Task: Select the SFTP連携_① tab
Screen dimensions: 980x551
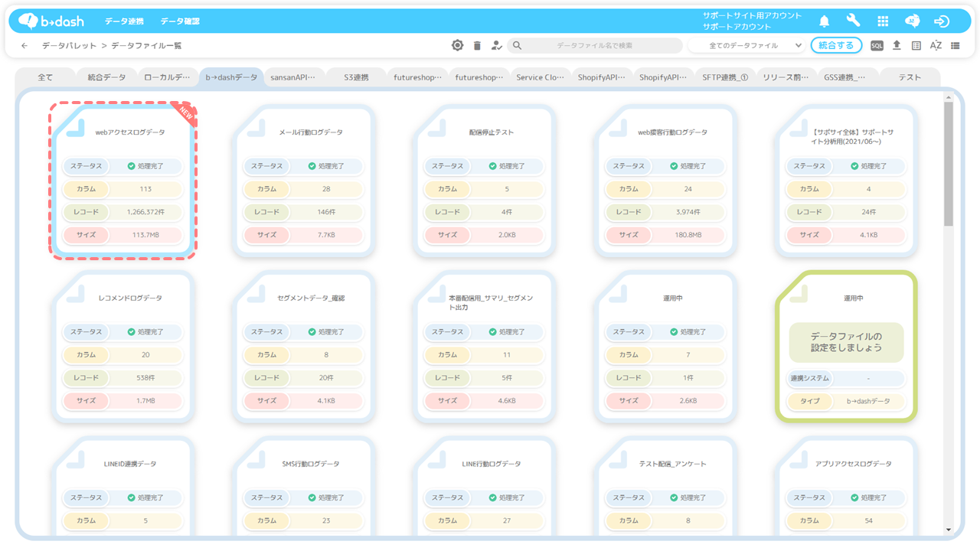Action: (725, 77)
